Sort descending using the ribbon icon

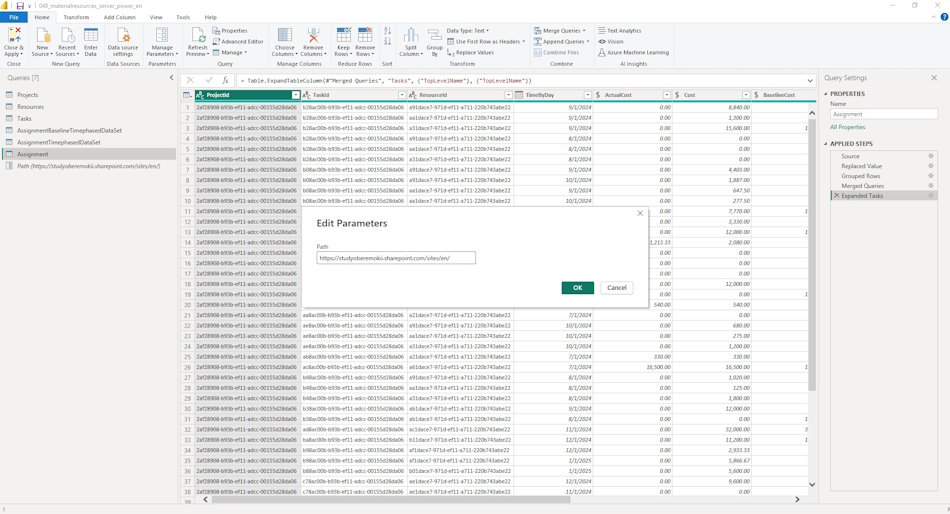tap(388, 41)
